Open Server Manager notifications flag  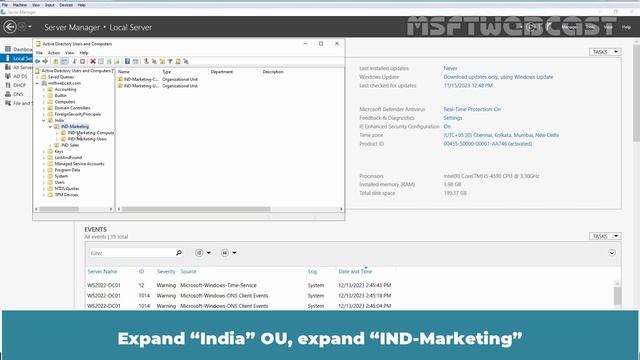pyautogui.click(x=549, y=27)
